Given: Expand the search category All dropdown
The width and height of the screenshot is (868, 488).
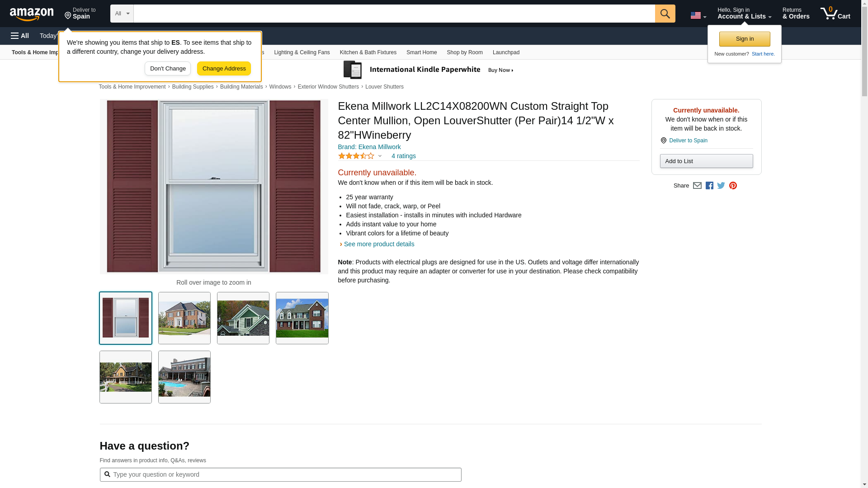Looking at the screenshot, I should point(122,14).
